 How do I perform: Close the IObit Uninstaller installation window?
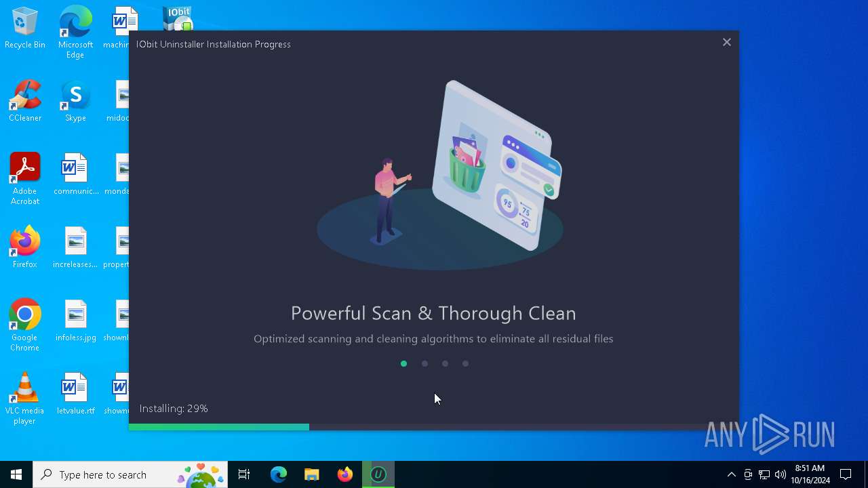(726, 42)
